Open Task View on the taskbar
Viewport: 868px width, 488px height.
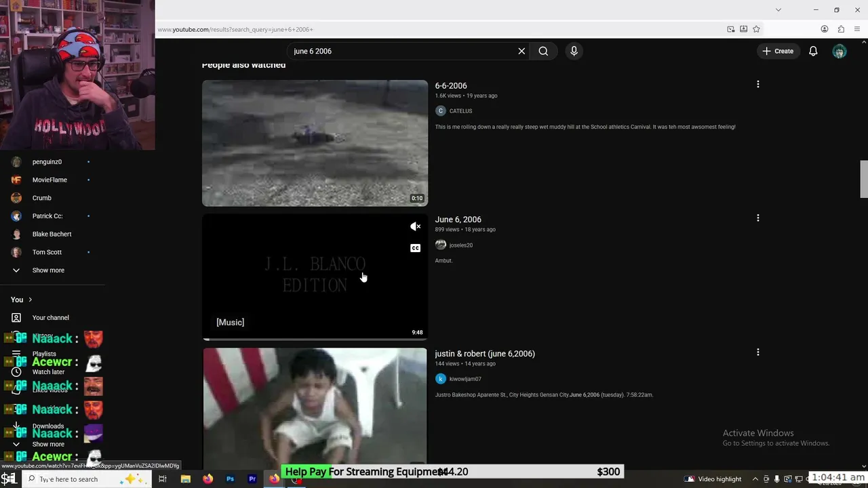(163, 479)
